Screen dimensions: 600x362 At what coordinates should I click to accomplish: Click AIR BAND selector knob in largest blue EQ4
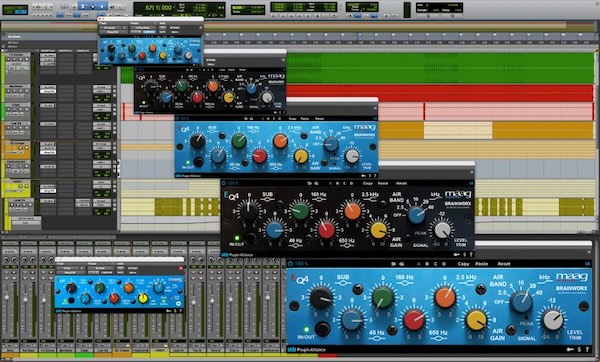pyautogui.click(x=522, y=302)
